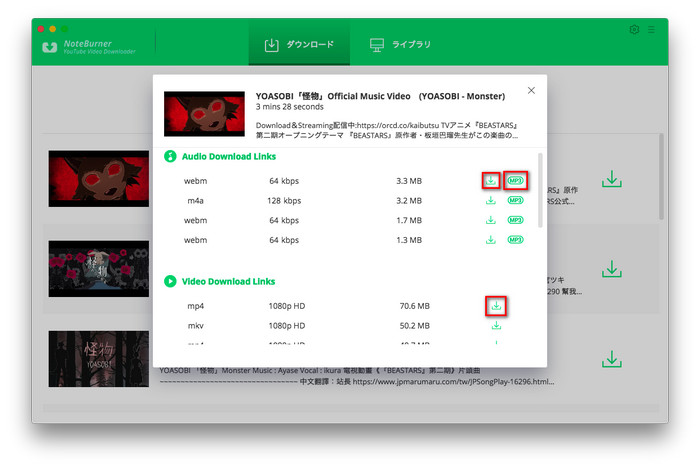Download the third search result video
The width and height of the screenshot is (700, 469).
pos(612,359)
